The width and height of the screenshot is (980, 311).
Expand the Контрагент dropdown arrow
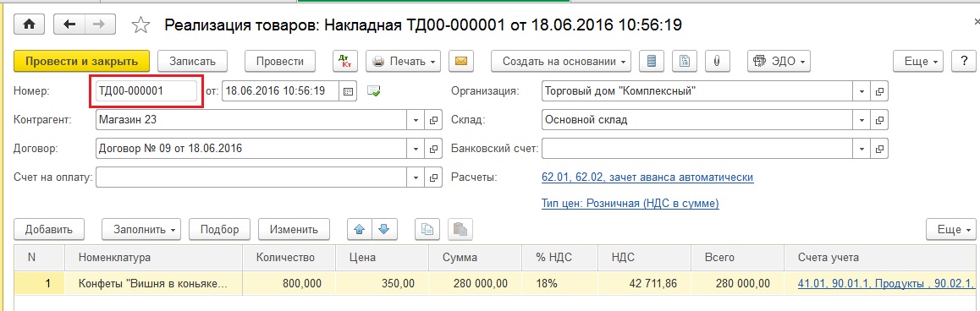(x=416, y=120)
